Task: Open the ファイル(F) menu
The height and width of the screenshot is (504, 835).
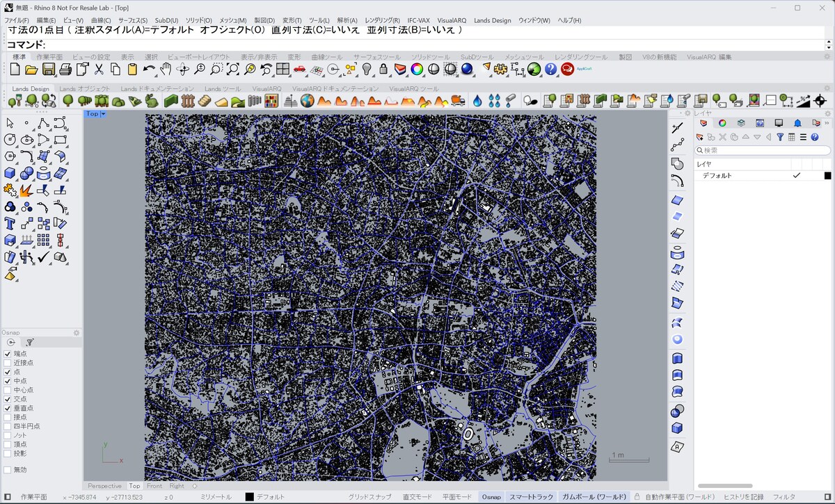Action: [18, 21]
